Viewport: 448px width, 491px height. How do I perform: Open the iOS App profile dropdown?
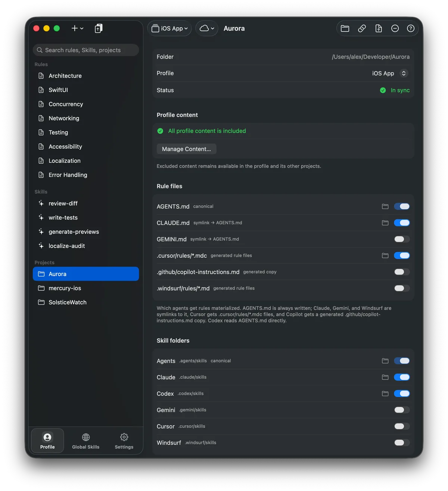tap(169, 28)
